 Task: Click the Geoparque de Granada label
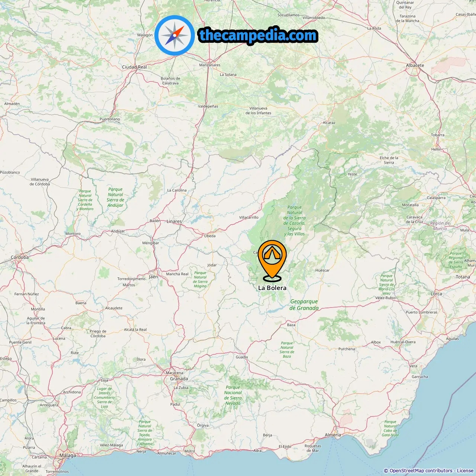(x=304, y=305)
